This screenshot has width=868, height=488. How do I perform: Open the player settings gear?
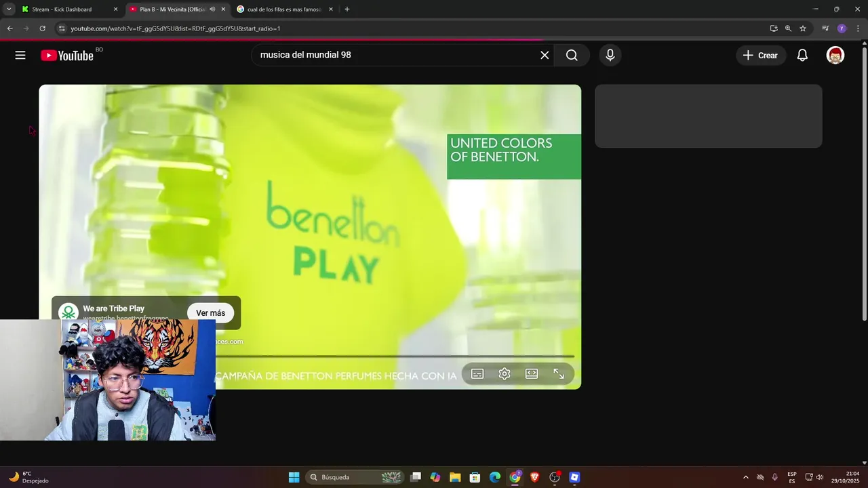(x=505, y=374)
